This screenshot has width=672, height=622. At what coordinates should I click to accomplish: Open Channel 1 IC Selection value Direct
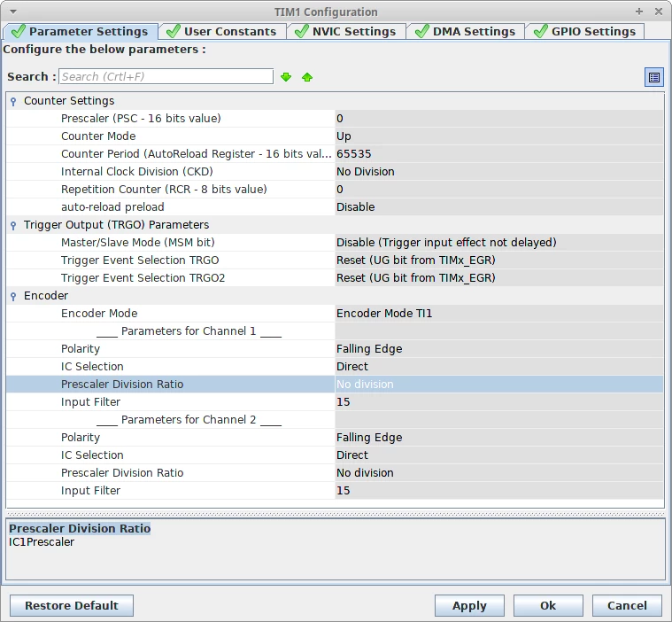click(x=499, y=366)
